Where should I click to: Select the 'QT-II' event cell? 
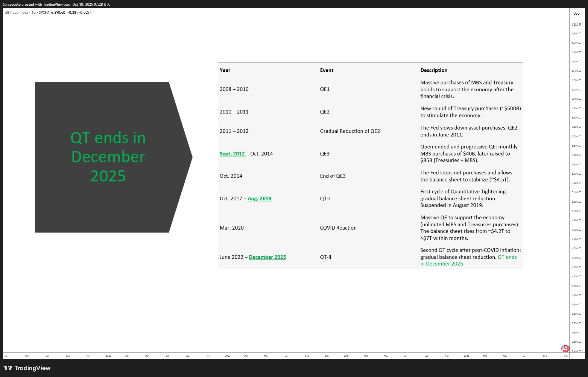[325, 257]
